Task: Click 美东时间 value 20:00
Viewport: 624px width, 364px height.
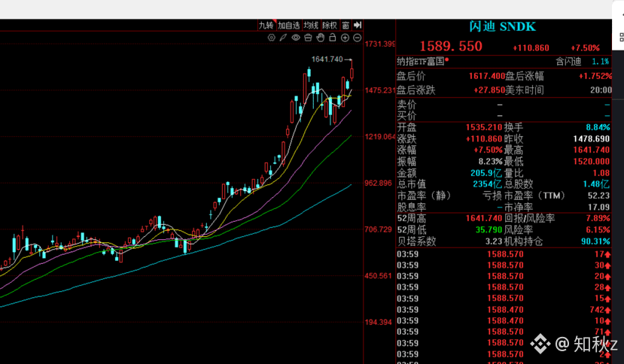Action: (601, 90)
